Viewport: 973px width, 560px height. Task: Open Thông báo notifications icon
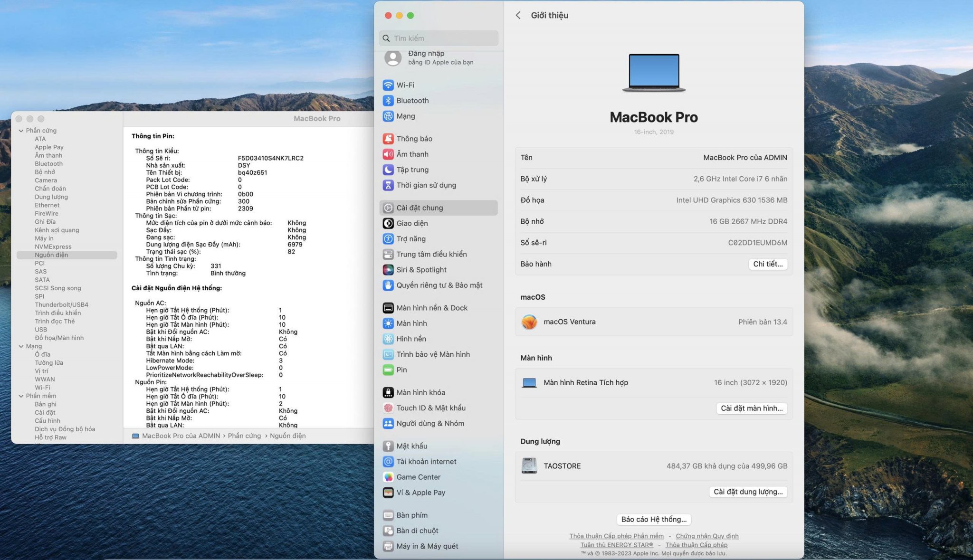(x=388, y=139)
